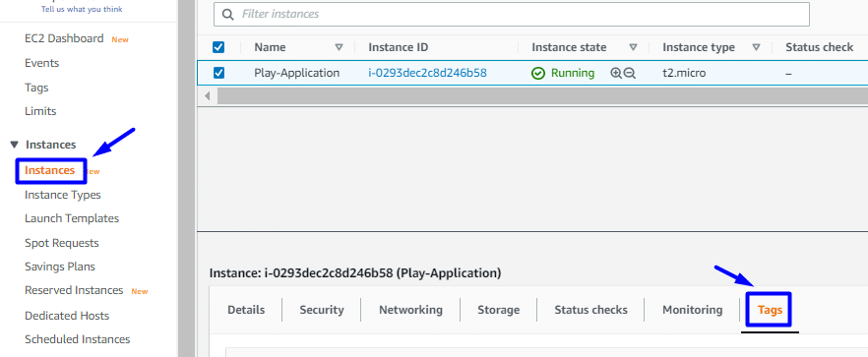Click the horizontal scrollbar under the instances table
The width and height of the screenshot is (868, 357).
pos(542,95)
